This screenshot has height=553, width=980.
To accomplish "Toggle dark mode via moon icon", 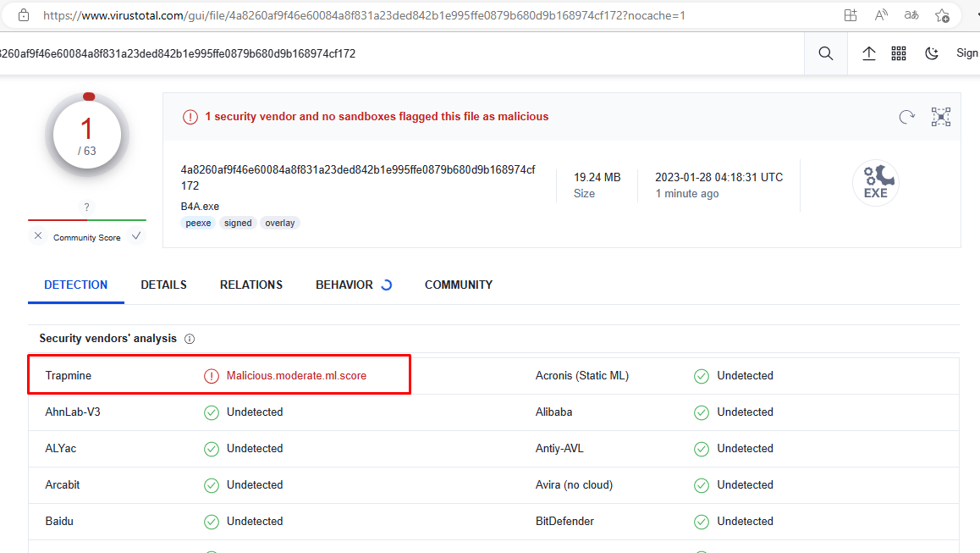I will [931, 53].
